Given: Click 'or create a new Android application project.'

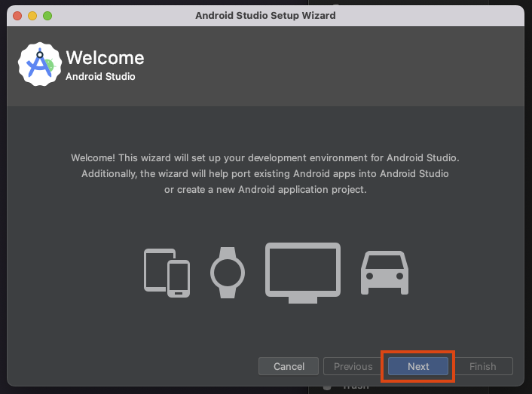Looking at the screenshot, I should coord(265,190).
